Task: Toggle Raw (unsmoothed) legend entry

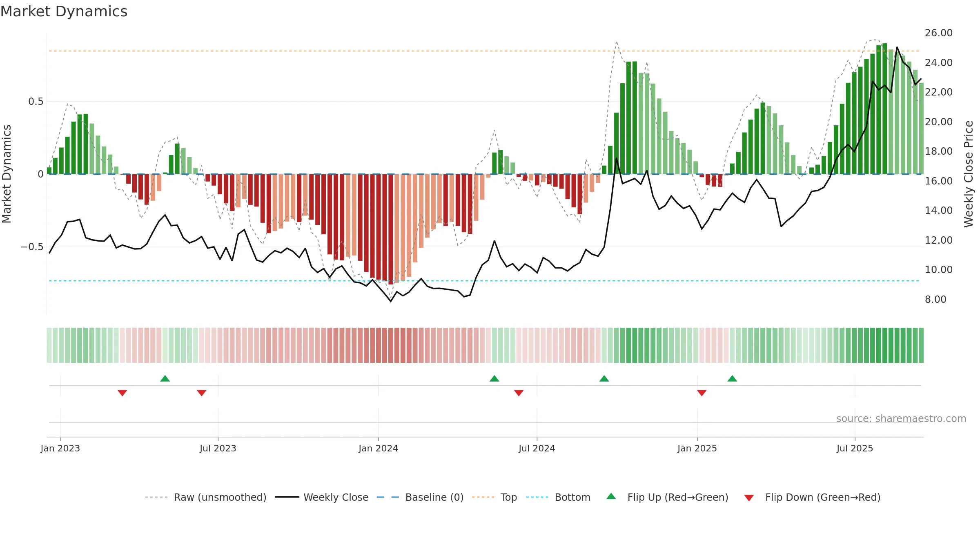Action: pyautogui.click(x=205, y=497)
